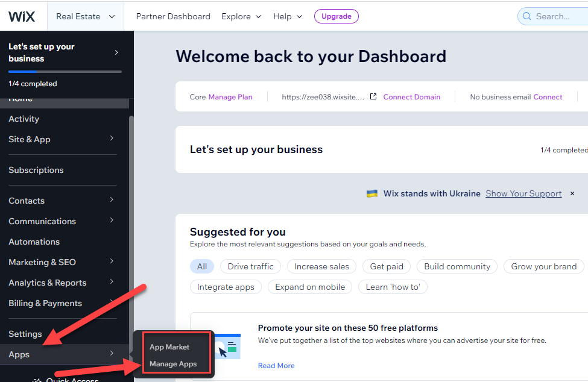
Task: Click the search magnifier icon
Action: click(527, 16)
